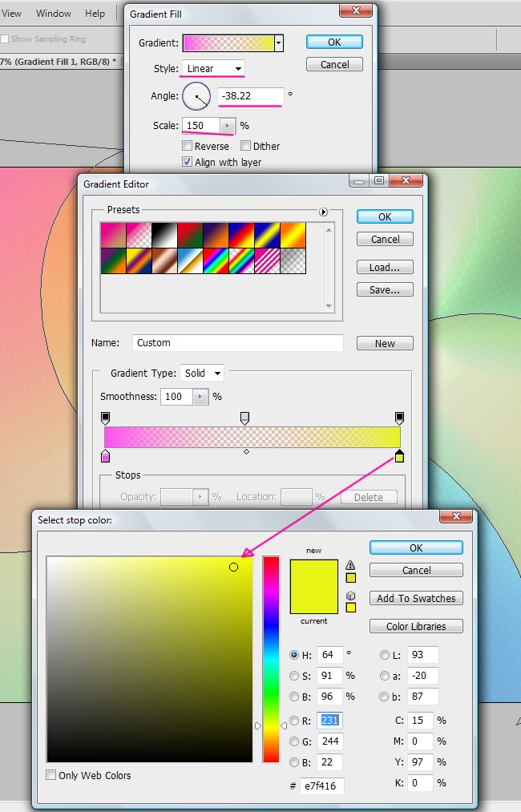Click the magenta color stop marker

(105, 457)
